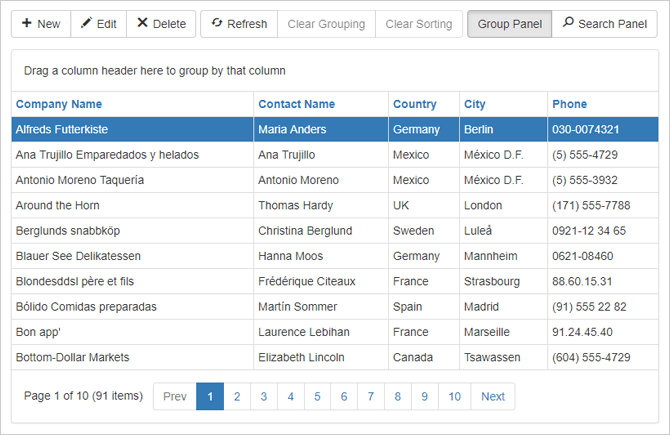Screen dimensions: 670x435
Task: Sort by the Phone column header
Action: click(569, 104)
